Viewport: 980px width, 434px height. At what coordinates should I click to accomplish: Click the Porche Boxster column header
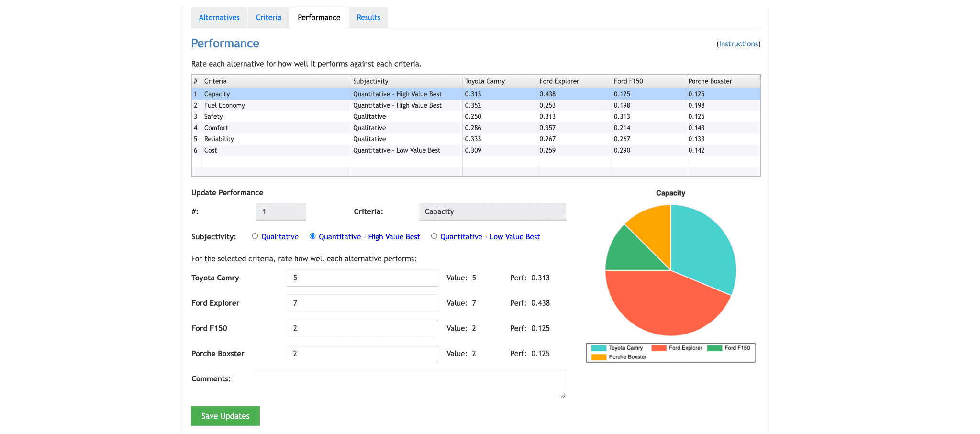[723, 81]
